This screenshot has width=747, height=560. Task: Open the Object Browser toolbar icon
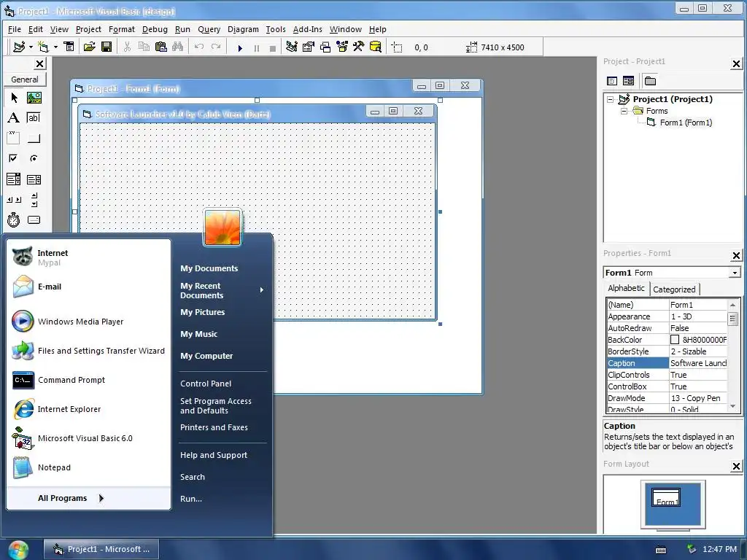(342, 47)
